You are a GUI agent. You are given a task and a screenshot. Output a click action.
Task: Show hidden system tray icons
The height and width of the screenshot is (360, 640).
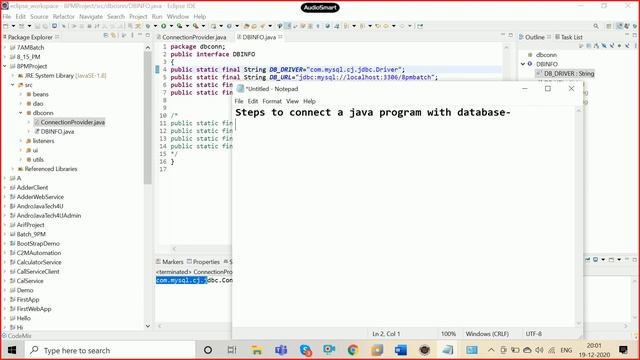click(x=491, y=350)
